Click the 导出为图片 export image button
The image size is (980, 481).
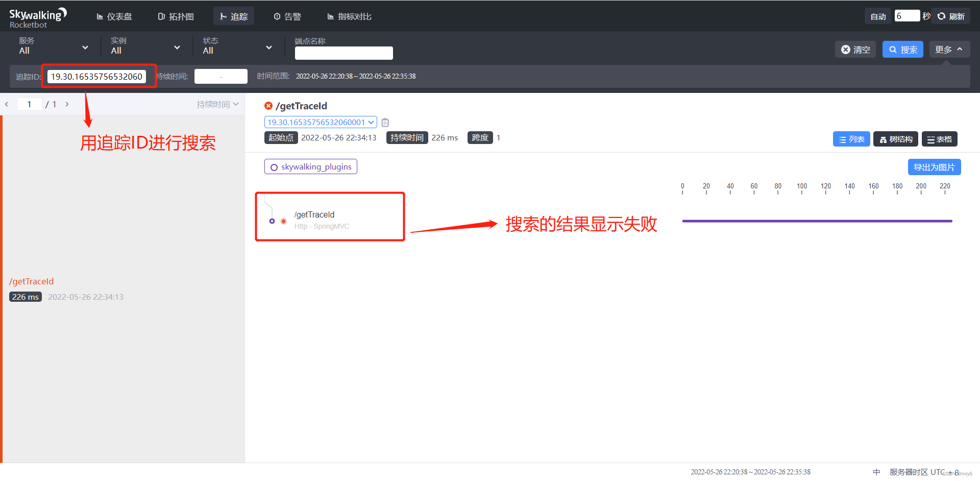(934, 167)
